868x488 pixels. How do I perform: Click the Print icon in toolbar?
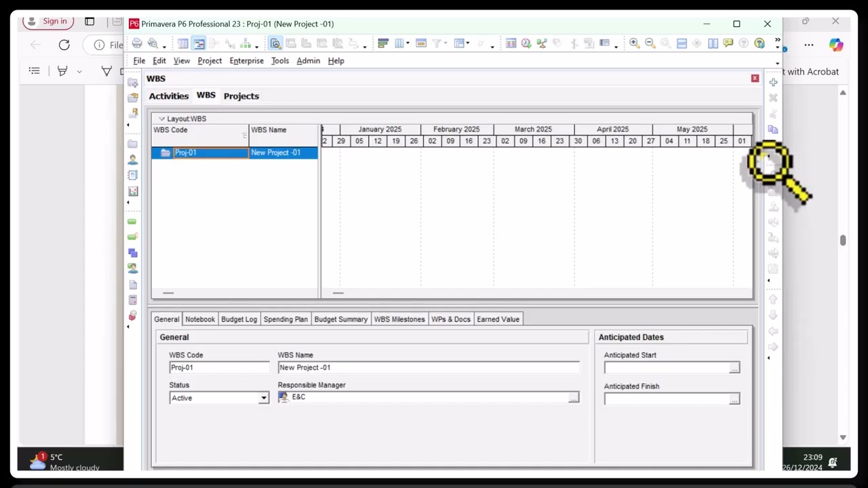click(x=136, y=43)
